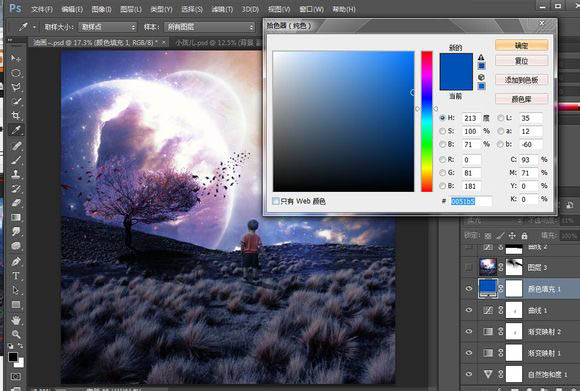
Task: Select the Clone Stamp tool
Action: point(16,174)
